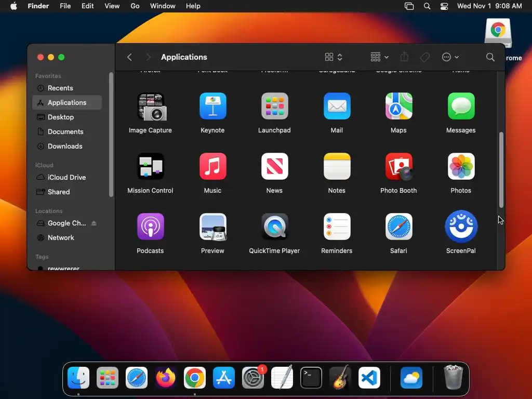Select the Podcasts app icon

(x=151, y=227)
